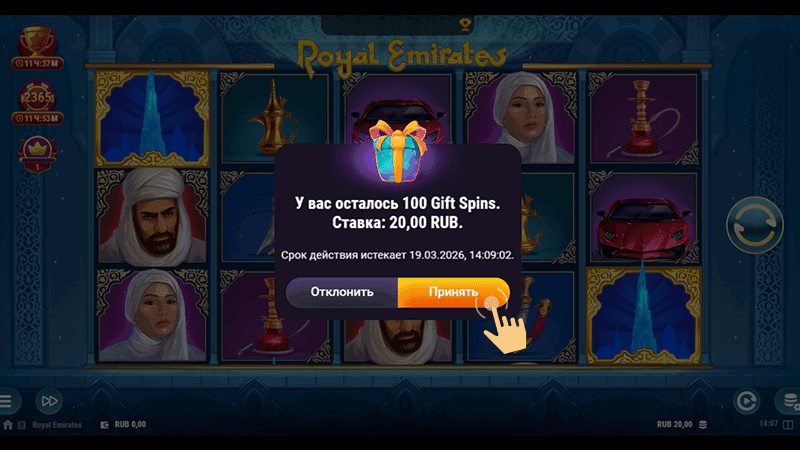Click the top-left blue tower symbol
The image size is (800, 450).
[152, 118]
